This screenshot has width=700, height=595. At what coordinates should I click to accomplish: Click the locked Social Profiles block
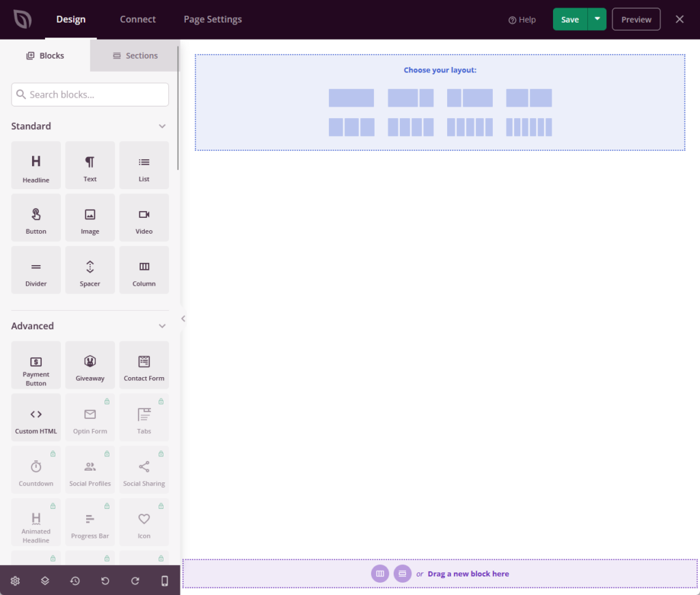90,470
